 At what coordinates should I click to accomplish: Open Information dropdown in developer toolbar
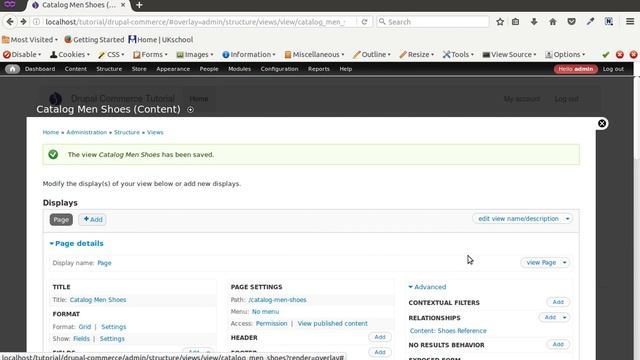(249, 54)
